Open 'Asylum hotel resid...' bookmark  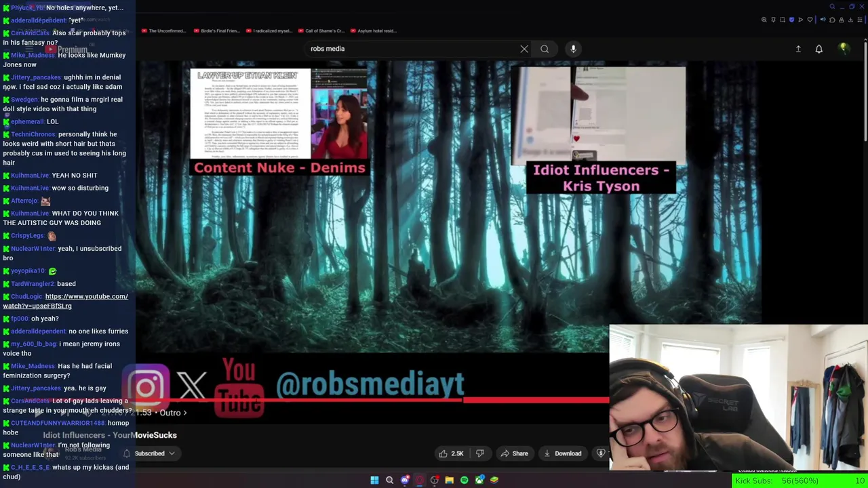click(374, 30)
